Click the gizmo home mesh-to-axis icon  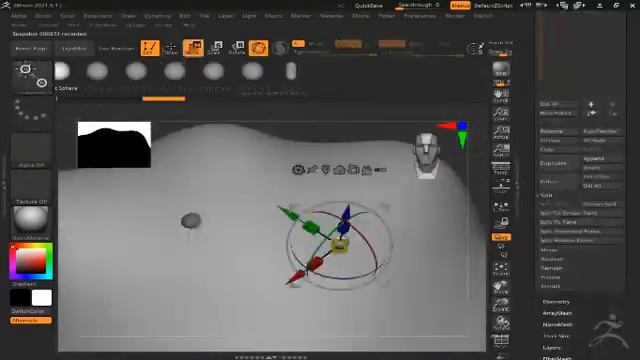(339, 169)
